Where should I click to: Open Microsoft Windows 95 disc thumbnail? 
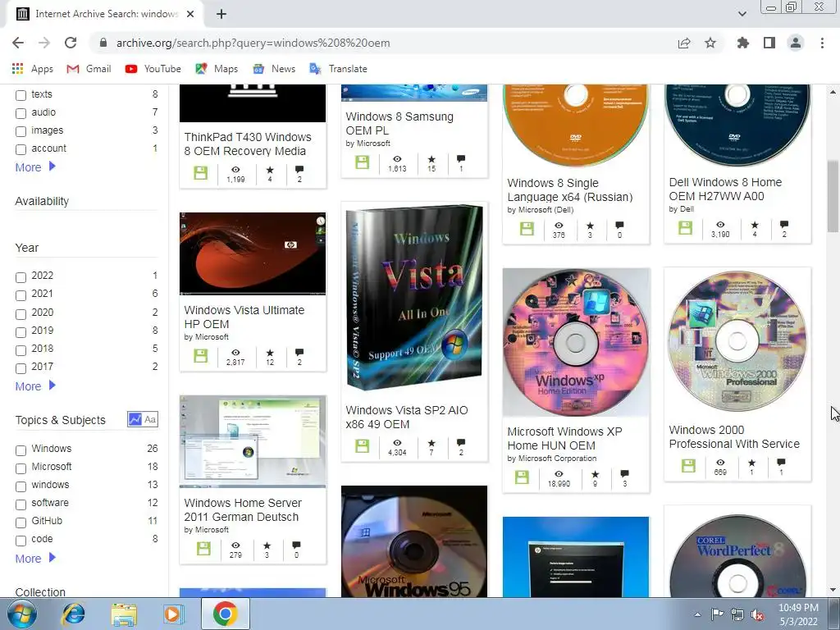pos(414,541)
